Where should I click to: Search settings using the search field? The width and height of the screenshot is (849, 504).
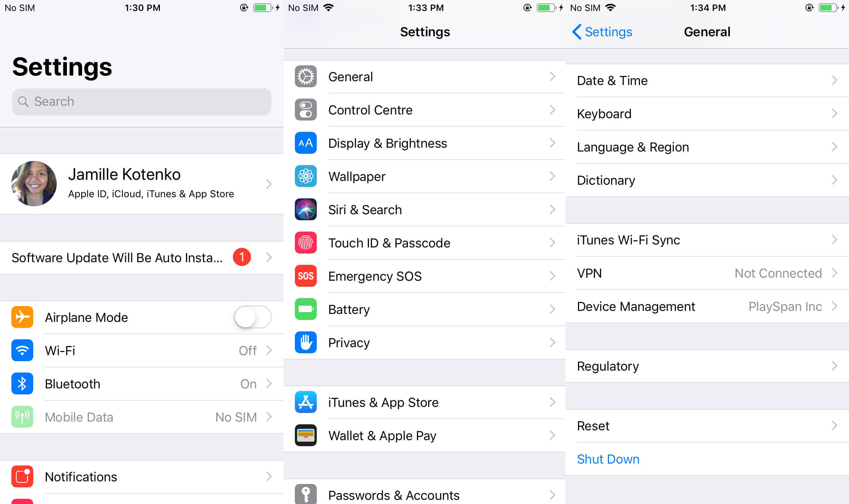[x=141, y=101]
